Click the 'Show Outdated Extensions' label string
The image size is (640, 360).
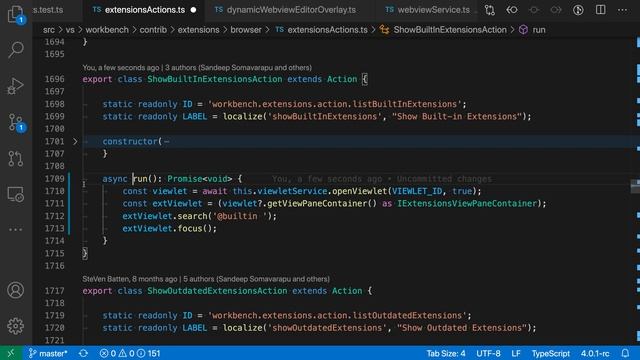pos(462,328)
